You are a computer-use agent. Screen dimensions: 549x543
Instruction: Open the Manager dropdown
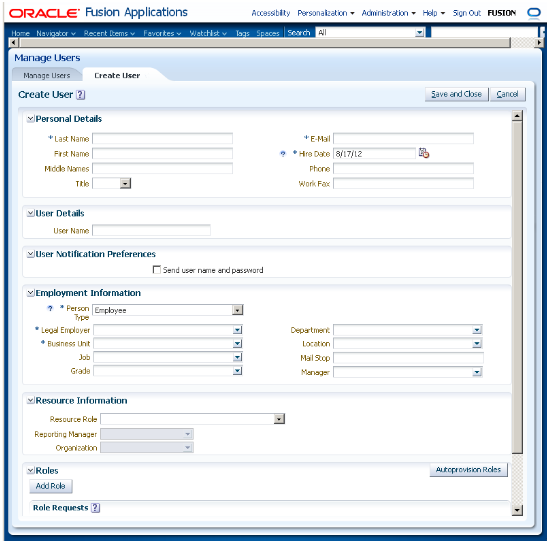click(477, 372)
